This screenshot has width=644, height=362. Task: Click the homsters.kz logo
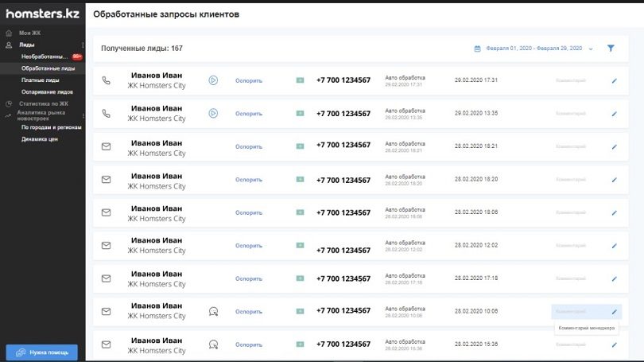point(42,14)
